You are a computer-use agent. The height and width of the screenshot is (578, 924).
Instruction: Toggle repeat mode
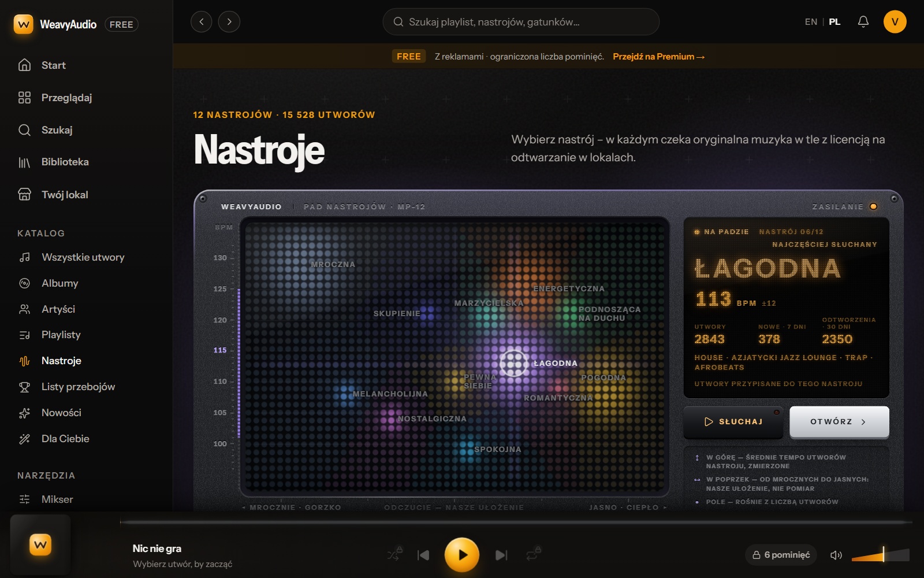click(x=533, y=555)
